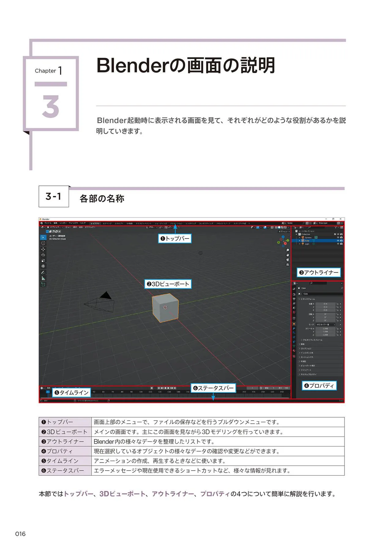Image resolution: width=392 pixels, height=554 pixels.
Task: Click the viewport zoom magnifier icon
Action: (x=288, y=250)
